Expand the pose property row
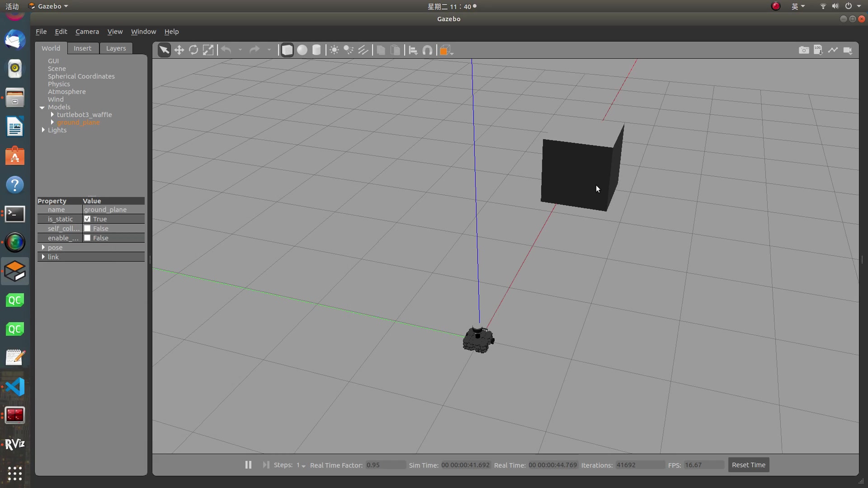Image resolution: width=868 pixels, height=488 pixels. pyautogui.click(x=43, y=248)
